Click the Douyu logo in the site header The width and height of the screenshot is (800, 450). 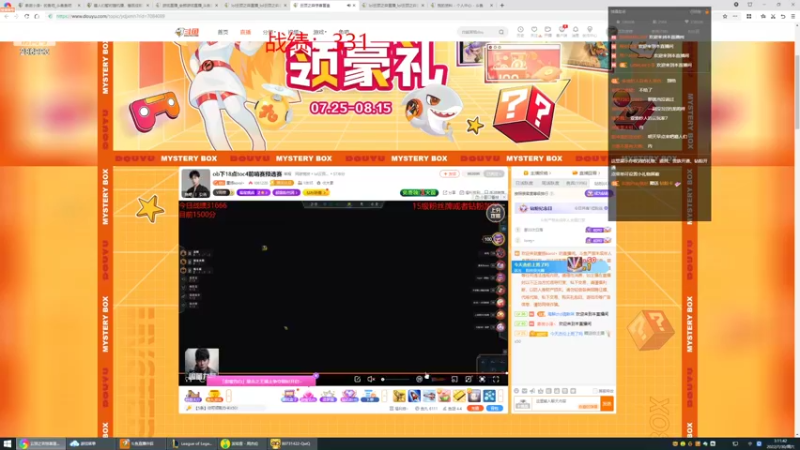tap(187, 32)
